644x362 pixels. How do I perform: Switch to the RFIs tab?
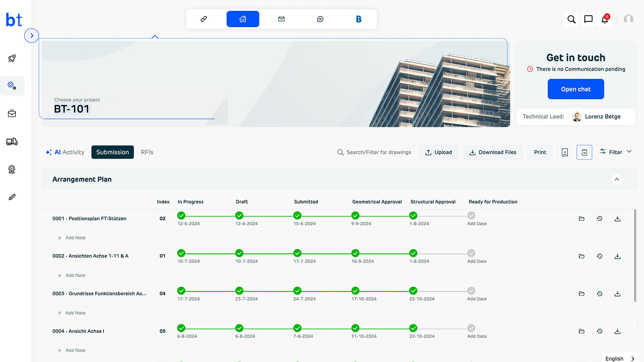pyautogui.click(x=147, y=152)
